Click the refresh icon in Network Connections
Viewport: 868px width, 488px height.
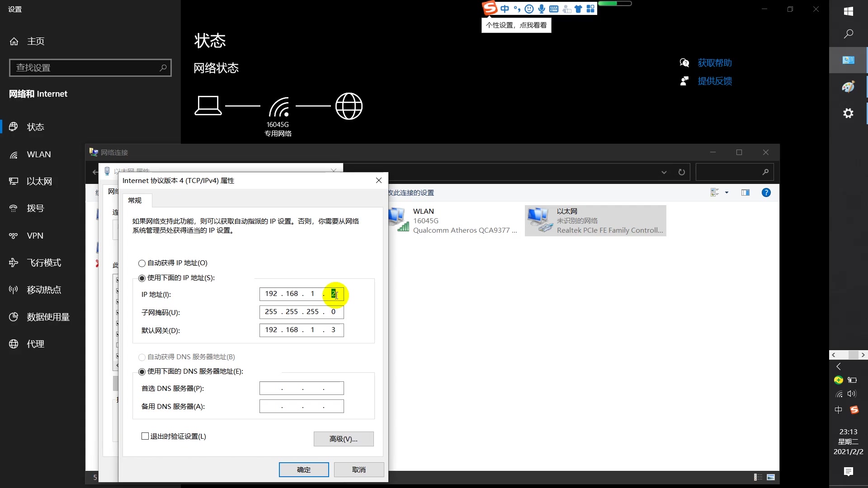click(x=681, y=172)
